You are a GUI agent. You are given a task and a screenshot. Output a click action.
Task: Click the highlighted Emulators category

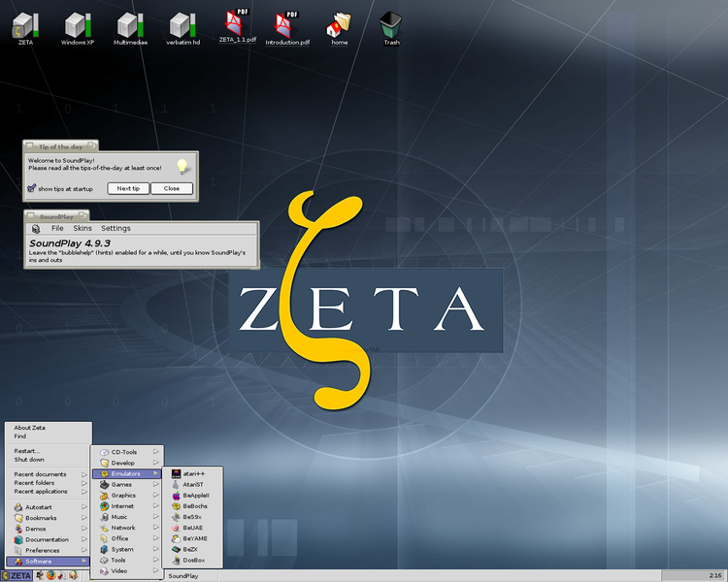pos(127,473)
